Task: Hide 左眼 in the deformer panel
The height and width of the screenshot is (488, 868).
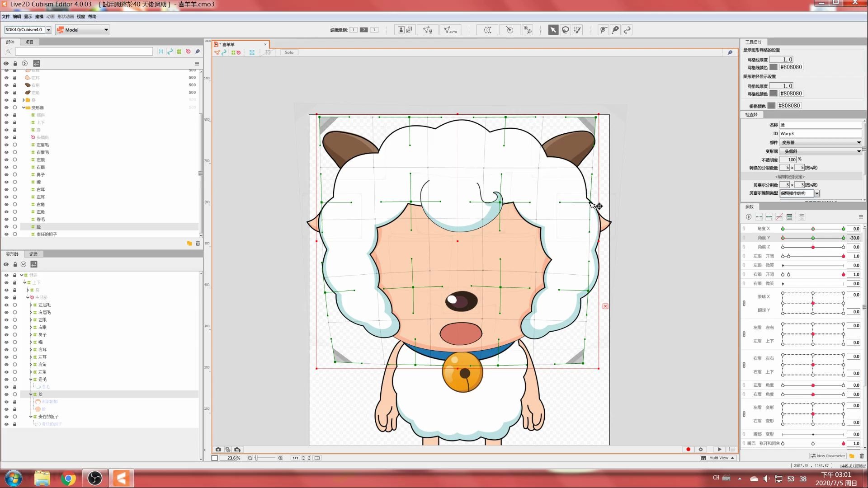Action: (6, 320)
